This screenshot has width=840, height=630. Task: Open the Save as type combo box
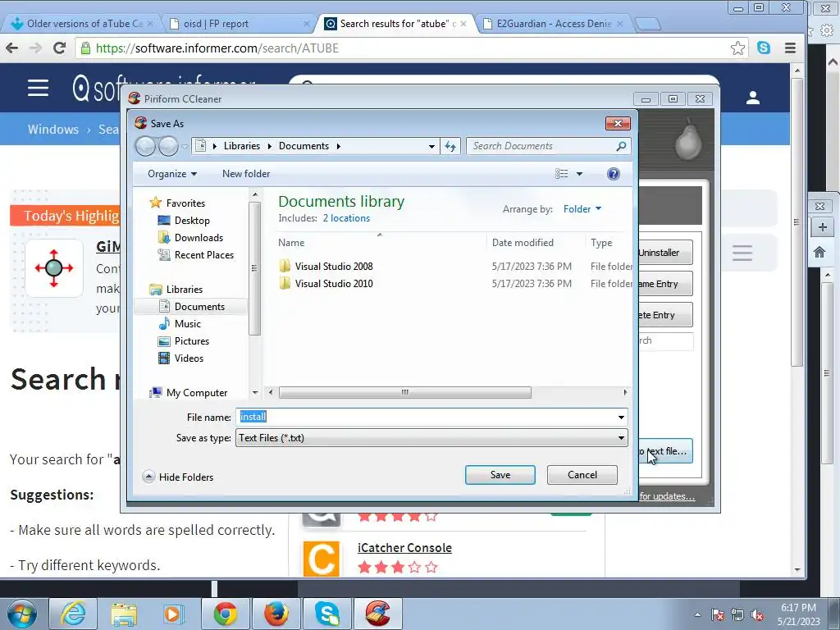[431, 438]
